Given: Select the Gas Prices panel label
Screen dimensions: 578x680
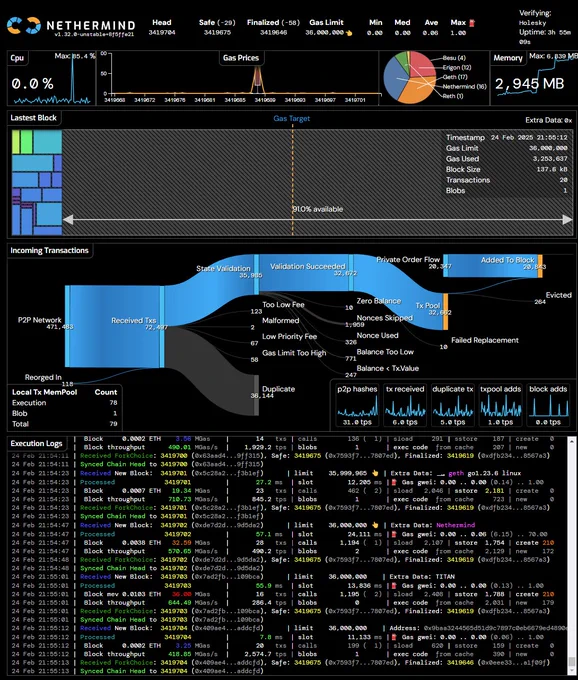Looking at the screenshot, I should (x=241, y=58).
